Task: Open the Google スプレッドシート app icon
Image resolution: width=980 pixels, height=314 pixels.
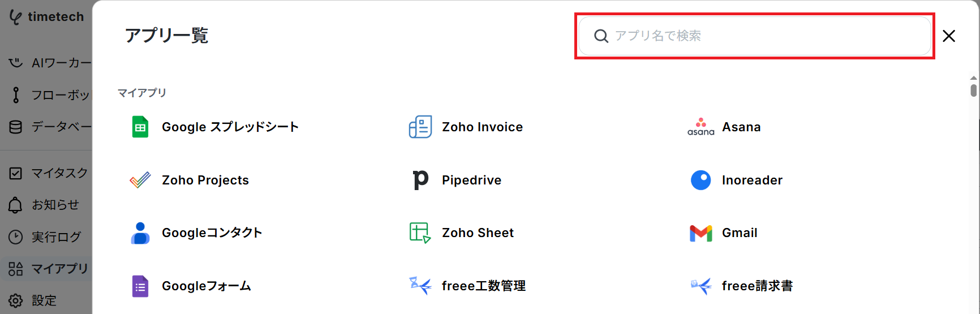Action: [140, 127]
